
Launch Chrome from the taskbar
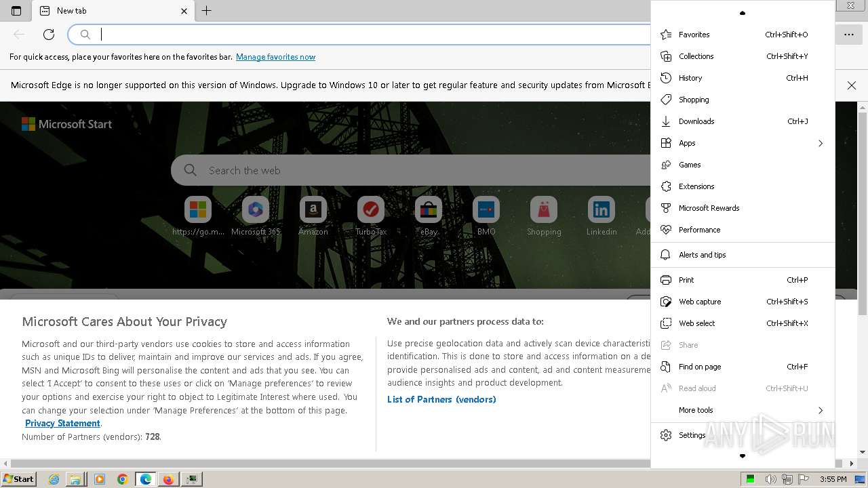click(x=123, y=479)
